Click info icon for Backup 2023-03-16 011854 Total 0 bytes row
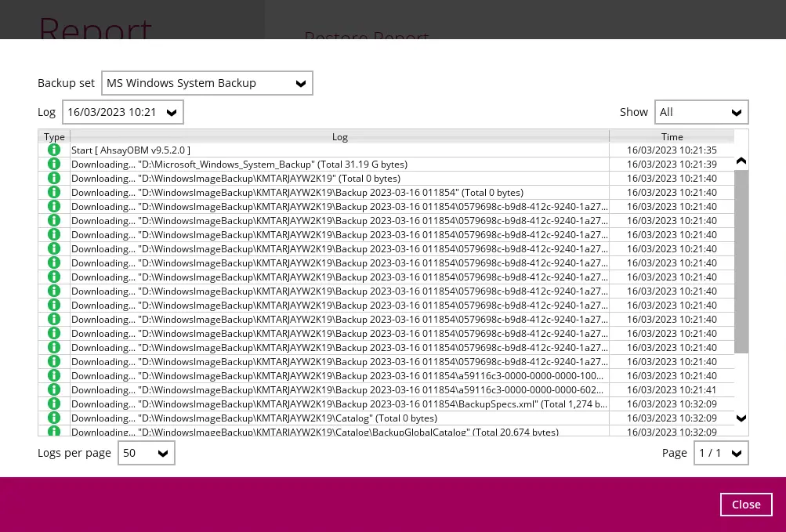The image size is (786, 532). 54,192
